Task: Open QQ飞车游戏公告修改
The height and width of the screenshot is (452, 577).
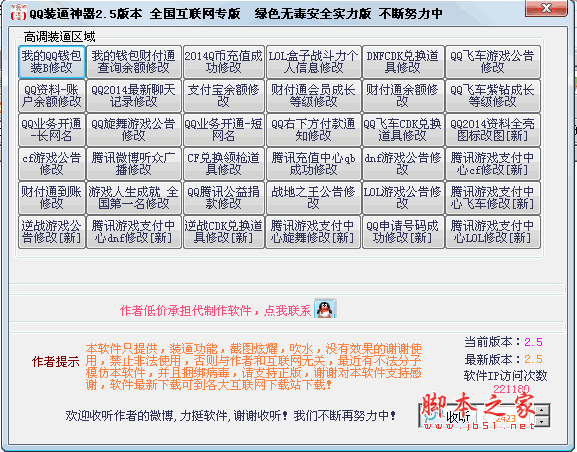Action: pyautogui.click(x=492, y=62)
